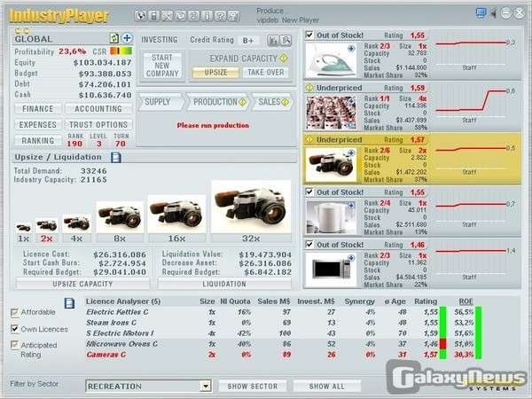The width and height of the screenshot is (532, 399).
Task: Click the yellow diamond on PRODUCTION tab
Action: (x=242, y=102)
